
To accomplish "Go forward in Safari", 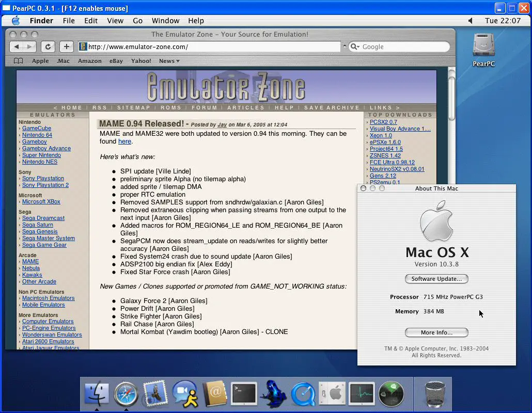I will (x=30, y=46).
